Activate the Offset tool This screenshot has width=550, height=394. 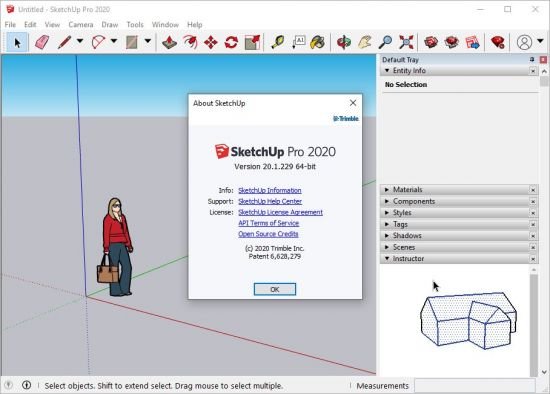[190, 42]
